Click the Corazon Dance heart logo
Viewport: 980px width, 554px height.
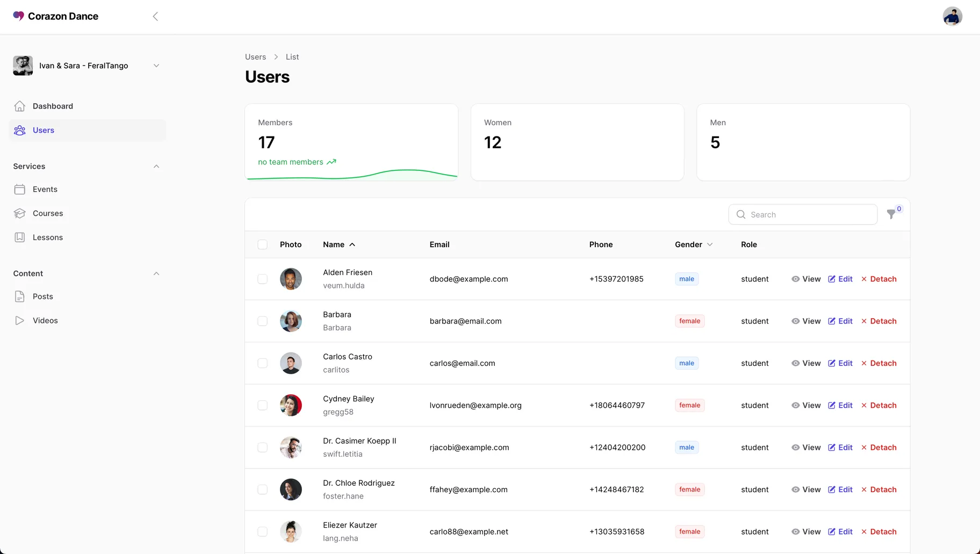[x=18, y=16]
